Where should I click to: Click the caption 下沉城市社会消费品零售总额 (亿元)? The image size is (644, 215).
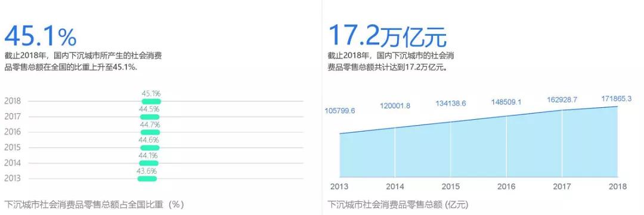[398, 204]
